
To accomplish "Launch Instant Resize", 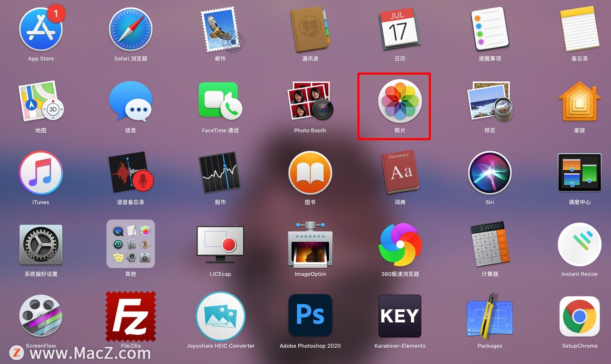I will [580, 245].
